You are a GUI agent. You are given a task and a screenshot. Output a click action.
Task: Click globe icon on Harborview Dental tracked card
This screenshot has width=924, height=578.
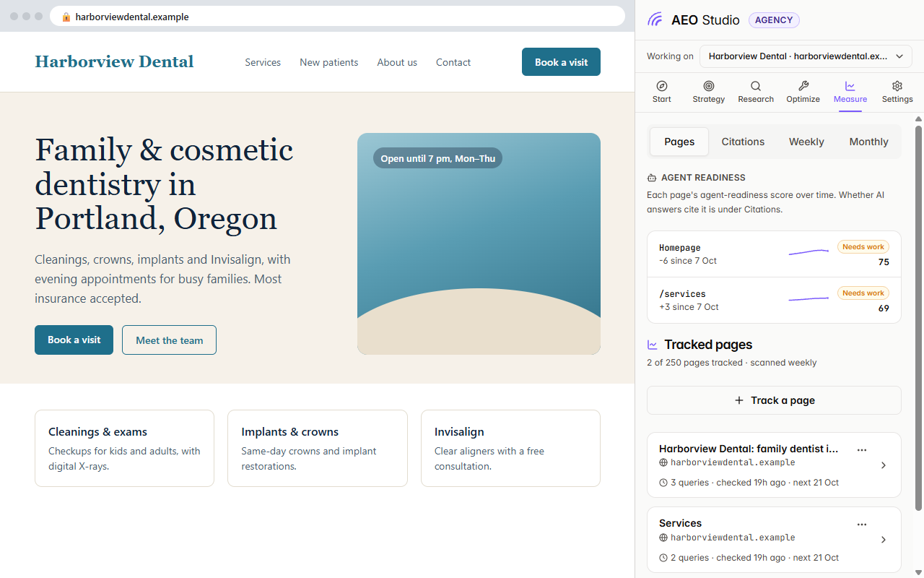pos(663,462)
